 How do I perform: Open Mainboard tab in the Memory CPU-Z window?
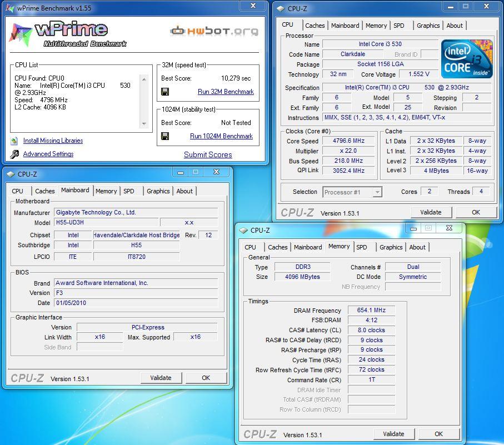308,247
